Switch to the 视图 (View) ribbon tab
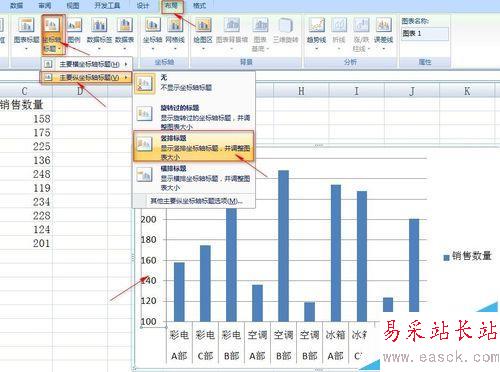The image size is (500, 372). [73, 6]
